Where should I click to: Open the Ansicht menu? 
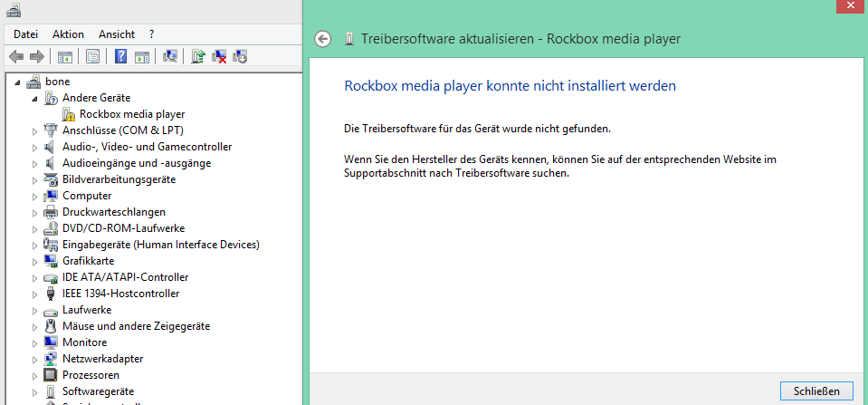117,34
